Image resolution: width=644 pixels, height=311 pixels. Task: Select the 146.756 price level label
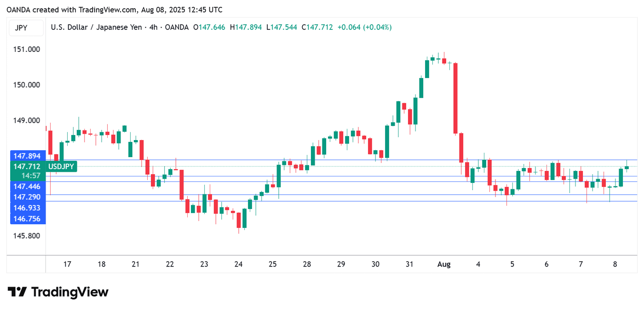[x=27, y=219]
